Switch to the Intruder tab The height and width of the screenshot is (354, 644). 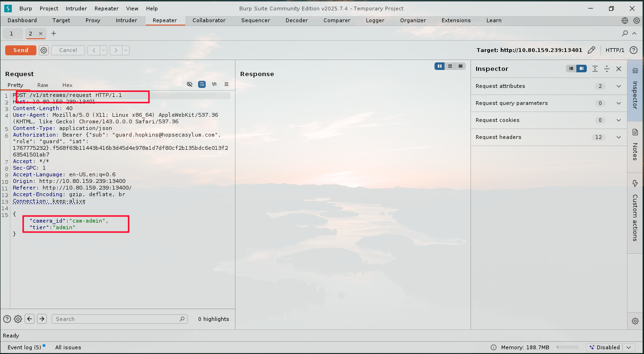[126, 20]
